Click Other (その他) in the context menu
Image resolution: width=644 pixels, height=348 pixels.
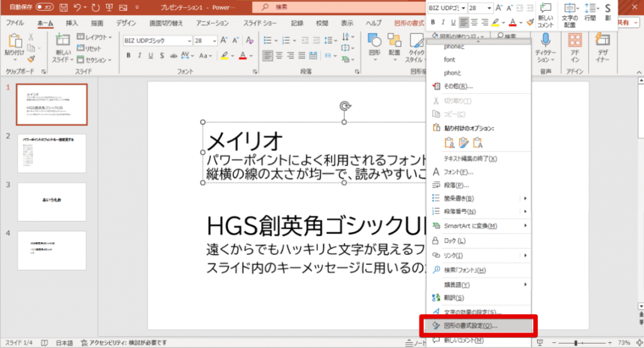click(479, 86)
